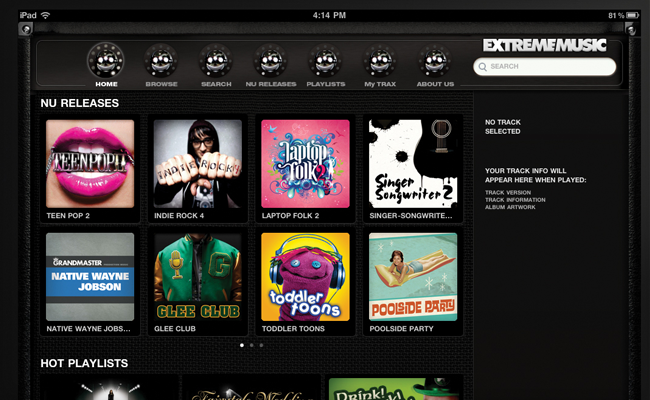Click the Extreme Music logo
The height and width of the screenshot is (400, 650).
545,45
